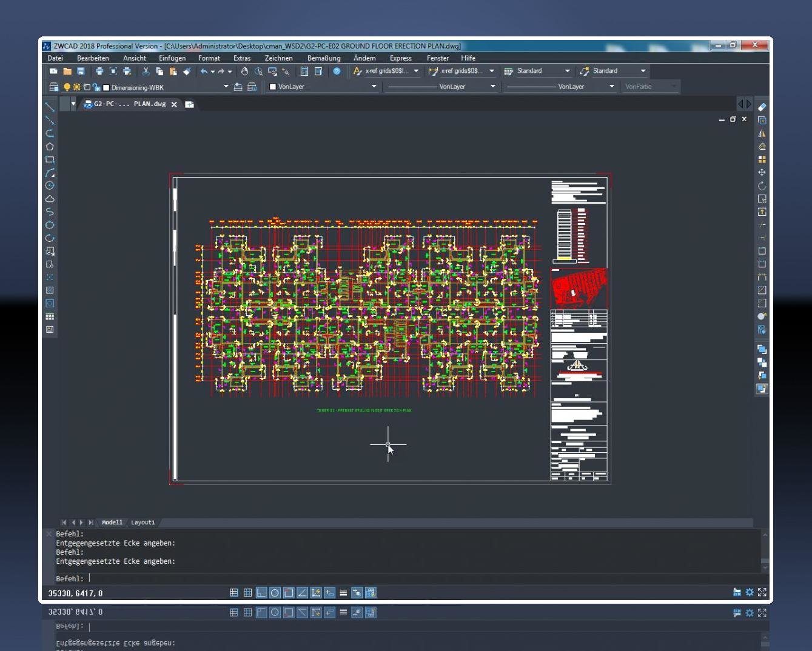812x651 pixels.
Task: Select the Polygon drawing tool
Action: (x=50, y=147)
